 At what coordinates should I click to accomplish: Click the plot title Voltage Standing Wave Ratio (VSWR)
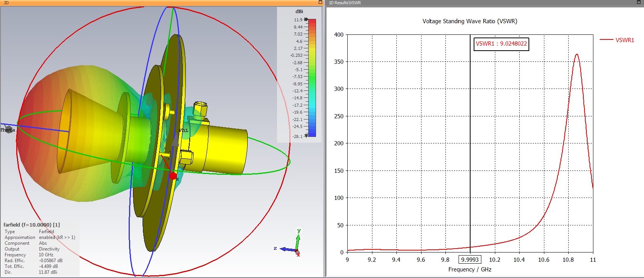point(470,21)
